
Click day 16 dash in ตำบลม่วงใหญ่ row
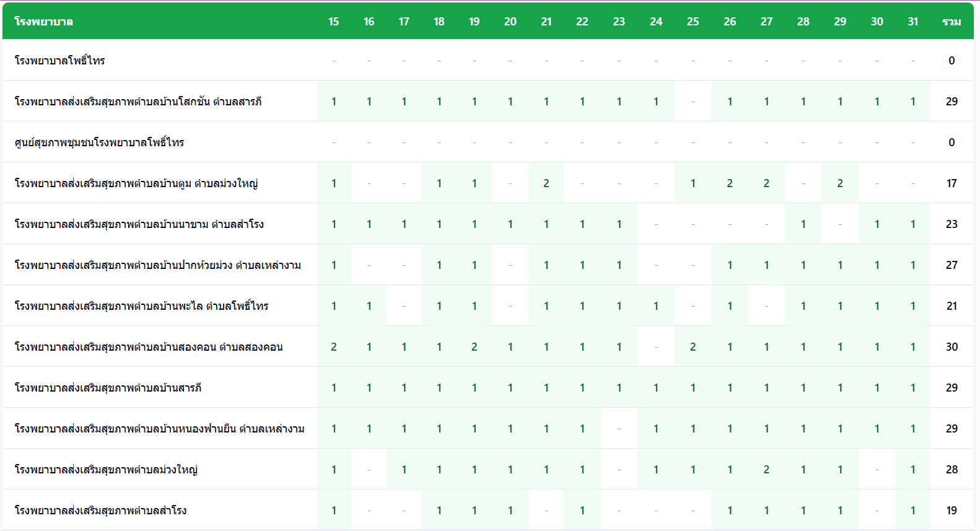point(369,469)
